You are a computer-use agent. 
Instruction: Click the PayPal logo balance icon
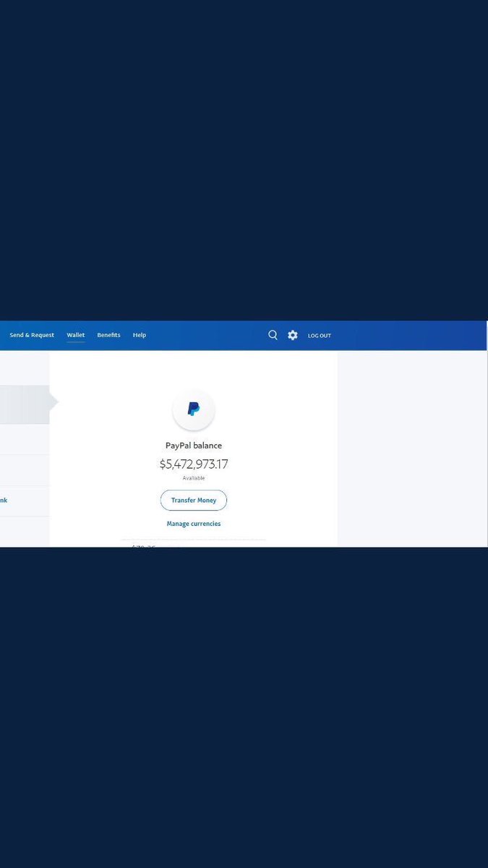coord(194,409)
